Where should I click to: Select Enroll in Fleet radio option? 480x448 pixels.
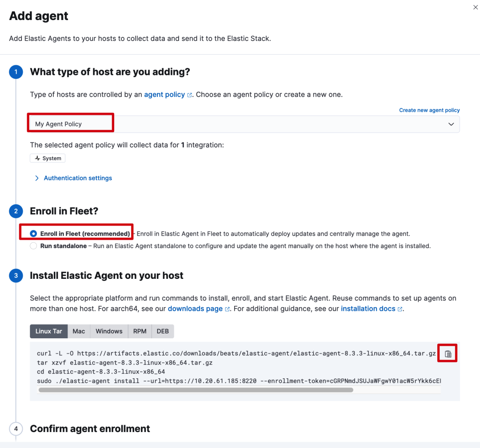33,234
